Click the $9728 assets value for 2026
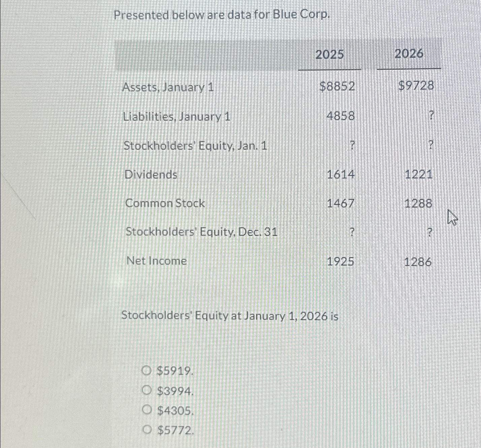The width and height of the screenshot is (481, 448). 417,86
